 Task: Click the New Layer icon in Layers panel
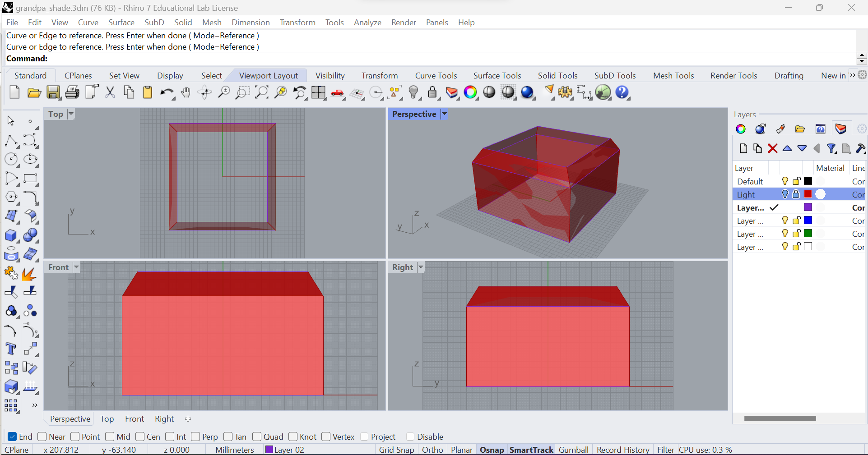[x=743, y=148]
